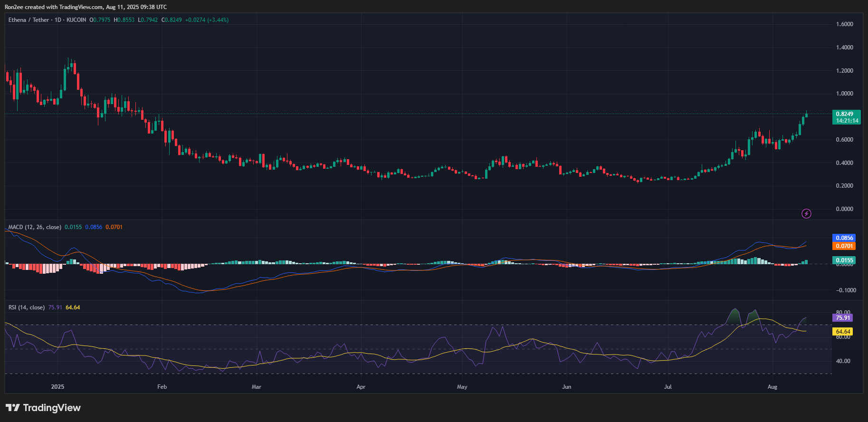The height and width of the screenshot is (422, 868).
Task: Open the MACD (12, 26, close) indicator legend
Action: point(35,227)
